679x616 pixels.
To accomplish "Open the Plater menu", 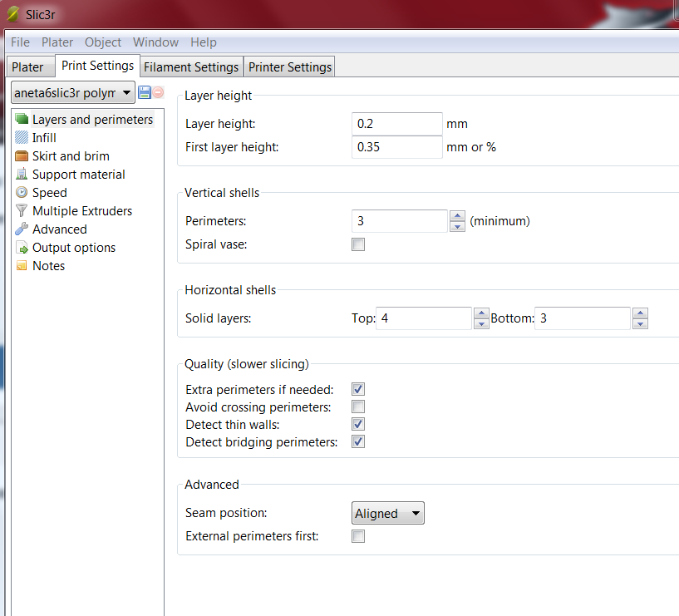I will pos(57,42).
